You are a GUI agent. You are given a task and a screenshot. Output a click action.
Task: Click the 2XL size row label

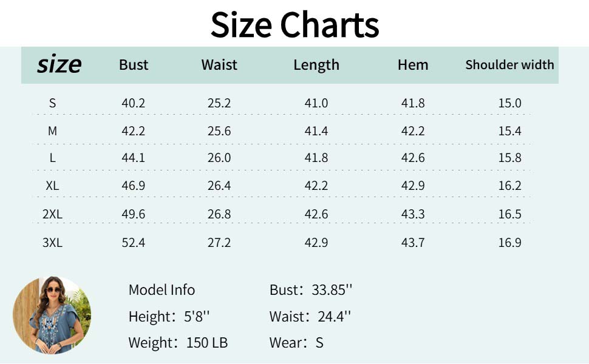point(53,214)
